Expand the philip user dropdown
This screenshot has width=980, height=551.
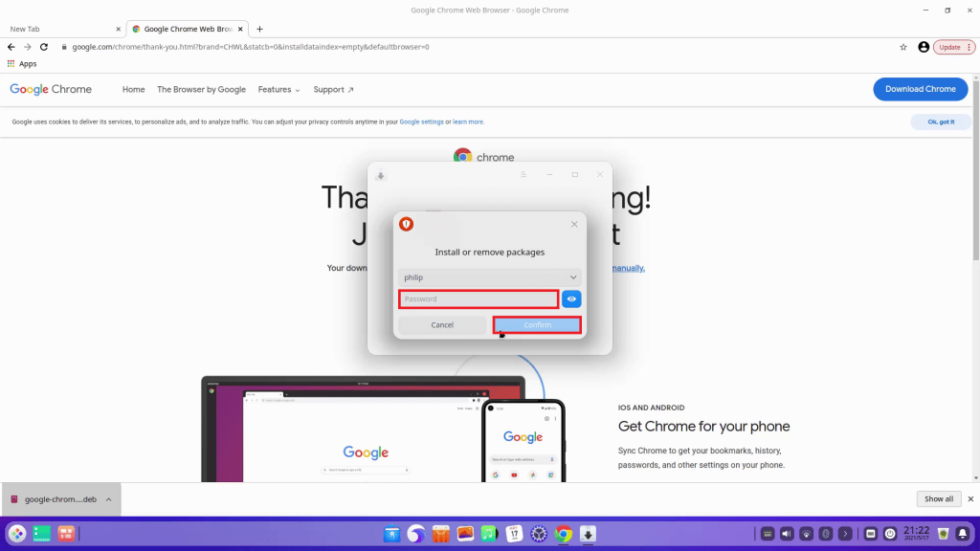(x=489, y=277)
